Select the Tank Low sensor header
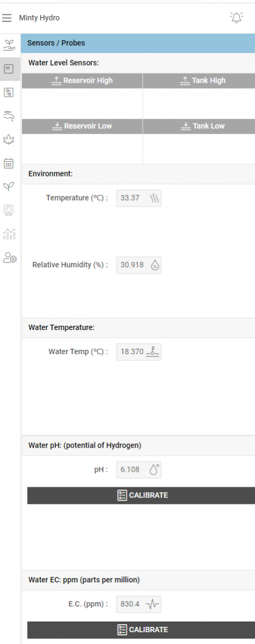Screen dimensions: 255x644 (199, 126)
